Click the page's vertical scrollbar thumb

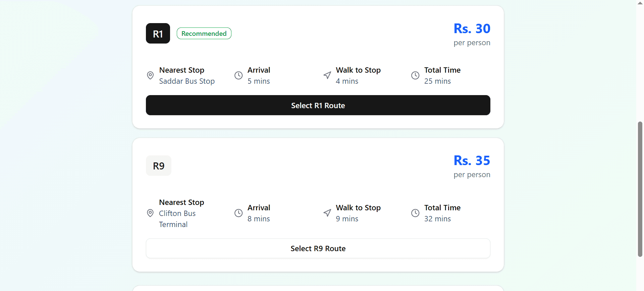tap(640, 189)
